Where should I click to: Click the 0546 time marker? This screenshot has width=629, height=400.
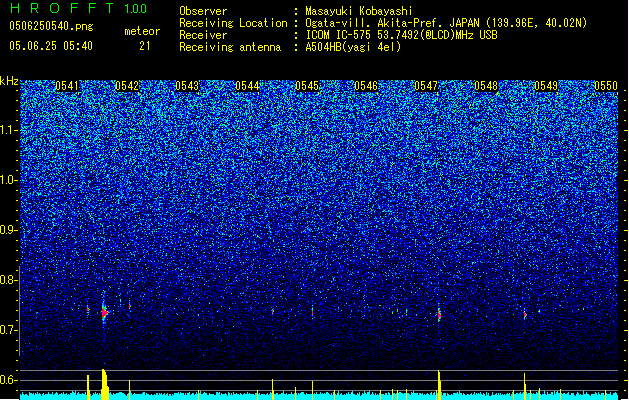point(366,86)
